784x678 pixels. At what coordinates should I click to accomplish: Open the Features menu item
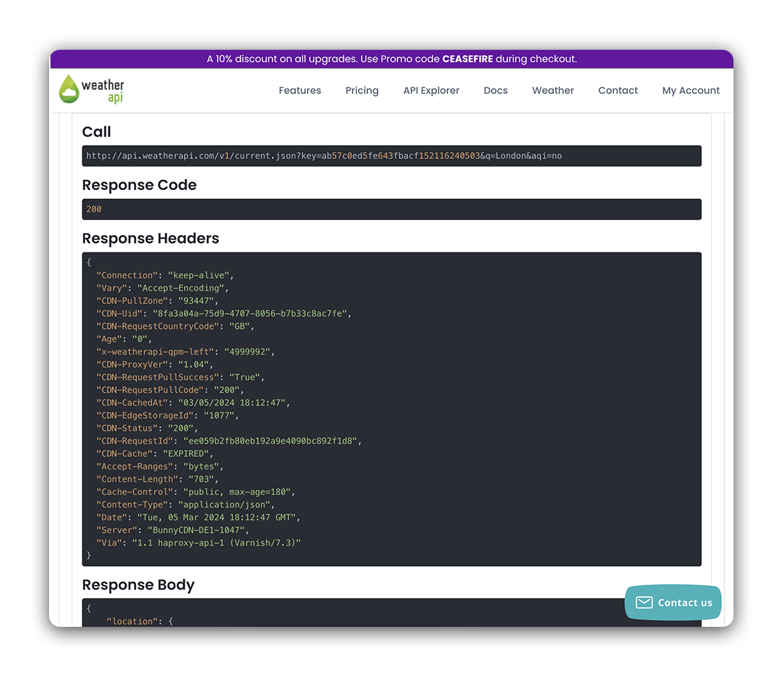tap(299, 91)
